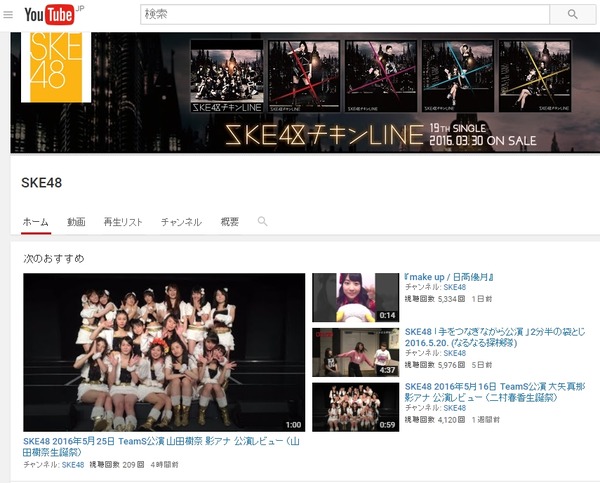Click the 1:00 duration badge

[293, 425]
